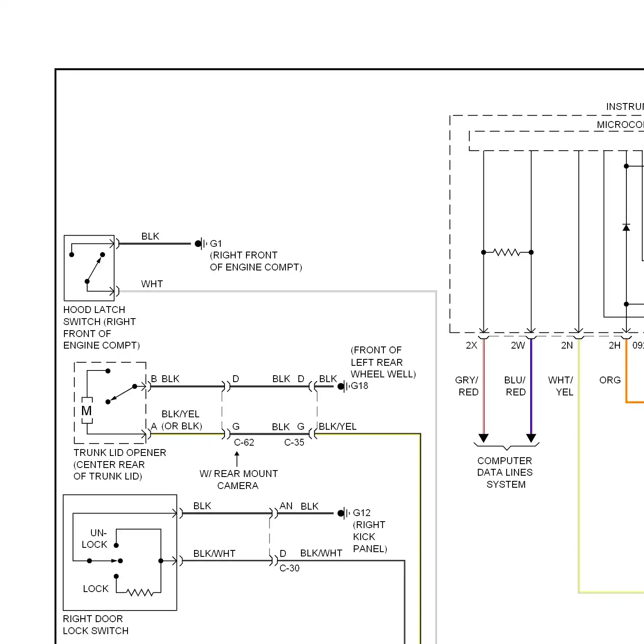
Task: Click the '(RIGHT KICK PANEL)' location note
Action: [x=370, y=537]
